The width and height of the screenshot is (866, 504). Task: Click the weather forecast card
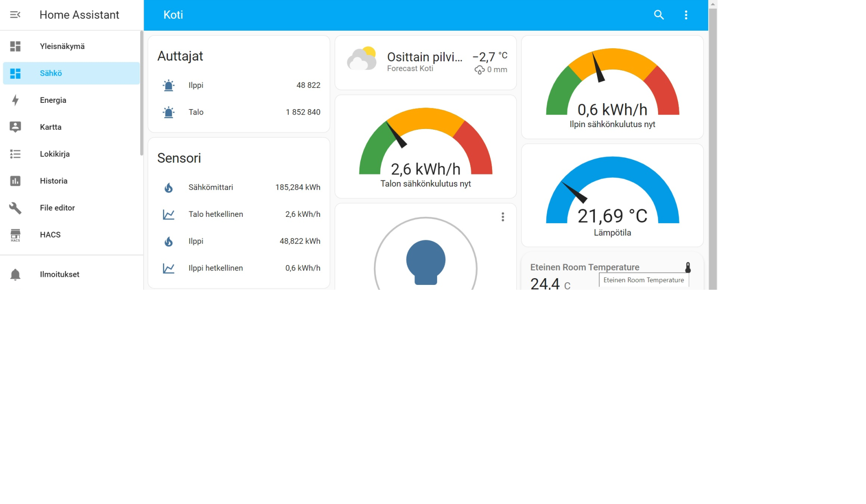(x=425, y=63)
